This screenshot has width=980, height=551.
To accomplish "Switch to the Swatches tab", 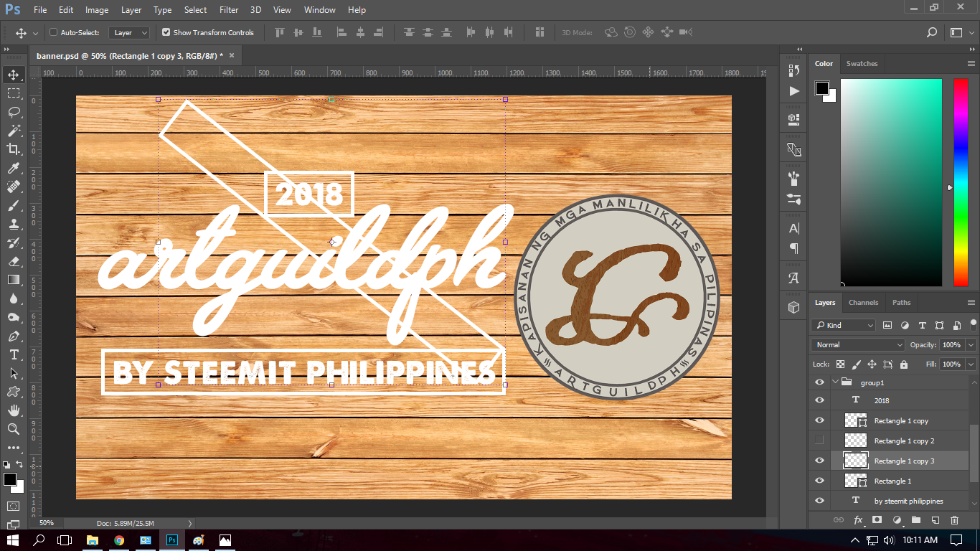I will pyautogui.click(x=862, y=63).
